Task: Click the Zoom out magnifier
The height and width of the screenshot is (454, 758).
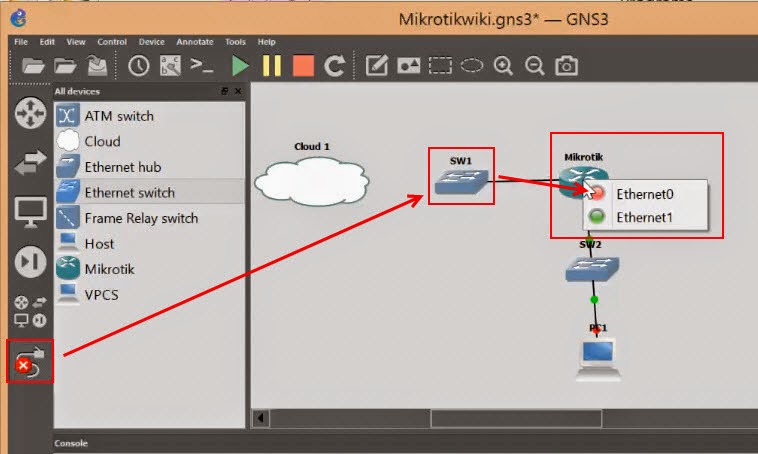Action: [535, 65]
